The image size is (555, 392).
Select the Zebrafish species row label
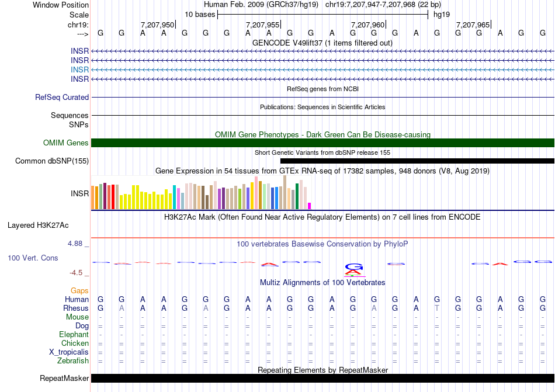[x=73, y=360]
